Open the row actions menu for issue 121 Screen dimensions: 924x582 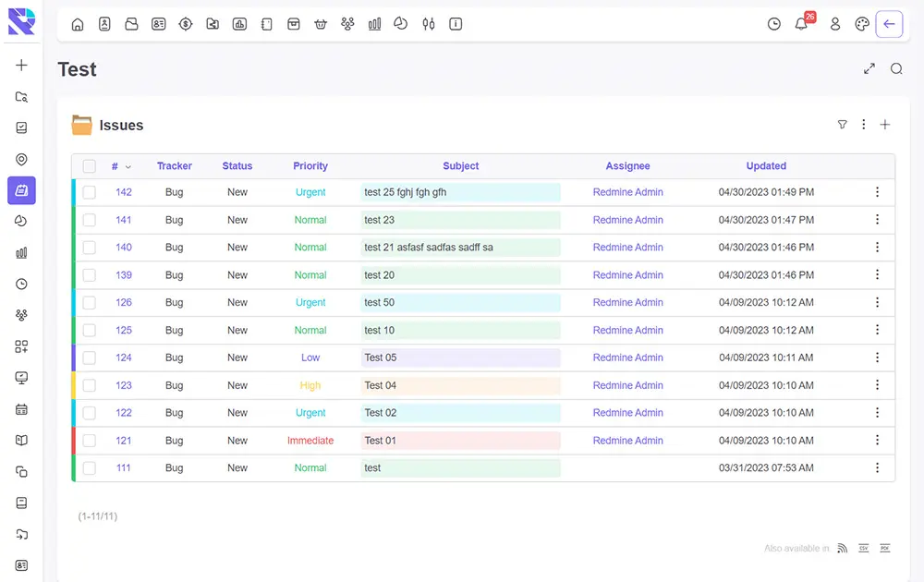pyautogui.click(x=877, y=440)
